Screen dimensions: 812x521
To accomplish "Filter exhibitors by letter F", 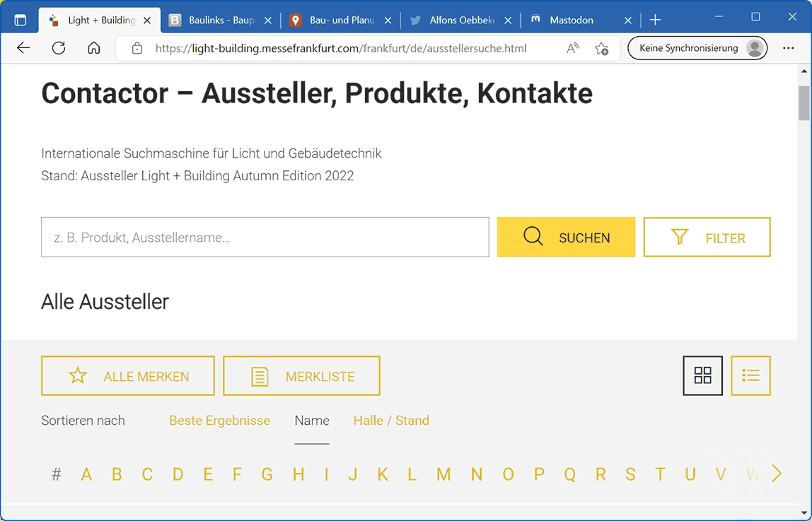I will point(237,474).
